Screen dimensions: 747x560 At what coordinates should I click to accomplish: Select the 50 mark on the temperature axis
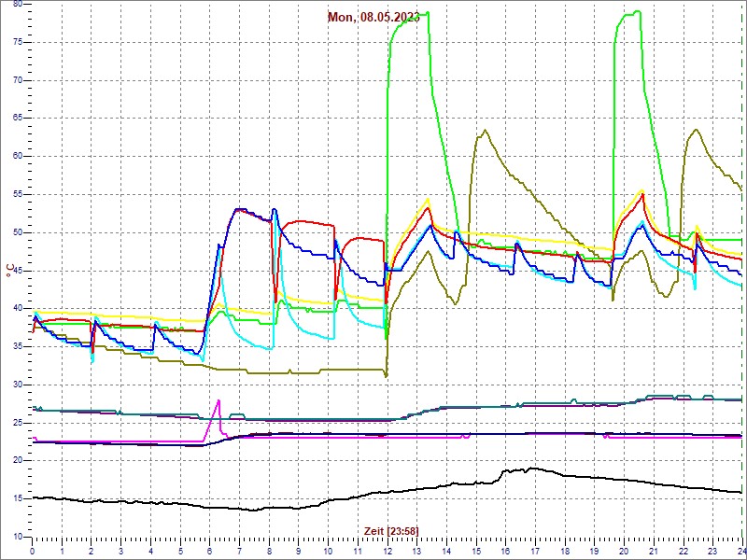[x=17, y=232]
